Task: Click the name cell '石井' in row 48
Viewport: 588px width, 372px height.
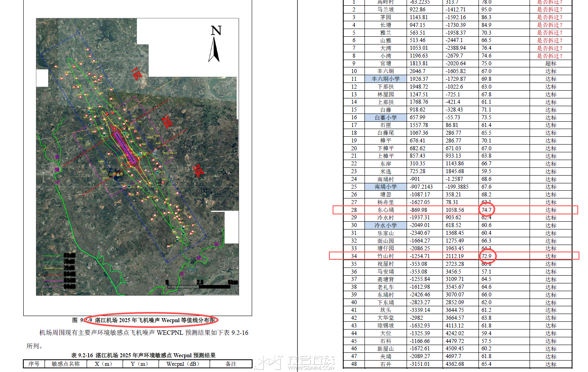Action: click(385, 364)
